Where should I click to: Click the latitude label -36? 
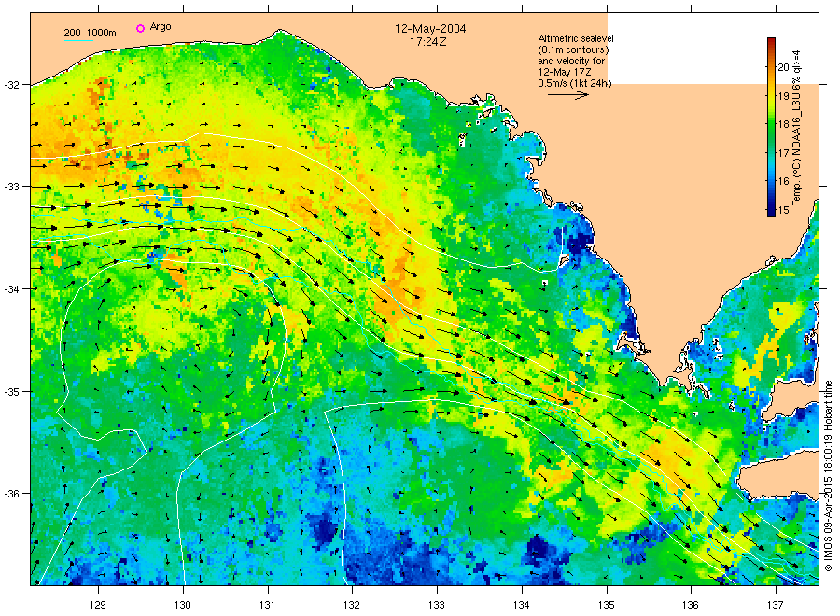pyautogui.click(x=11, y=494)
